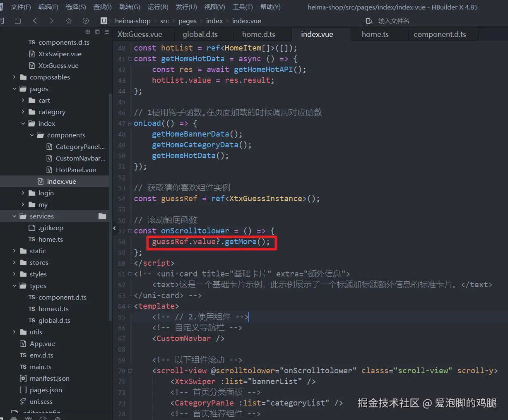Expand the login folder chevron
This screenshot has height=420, width=508.
tap(23, 193)
